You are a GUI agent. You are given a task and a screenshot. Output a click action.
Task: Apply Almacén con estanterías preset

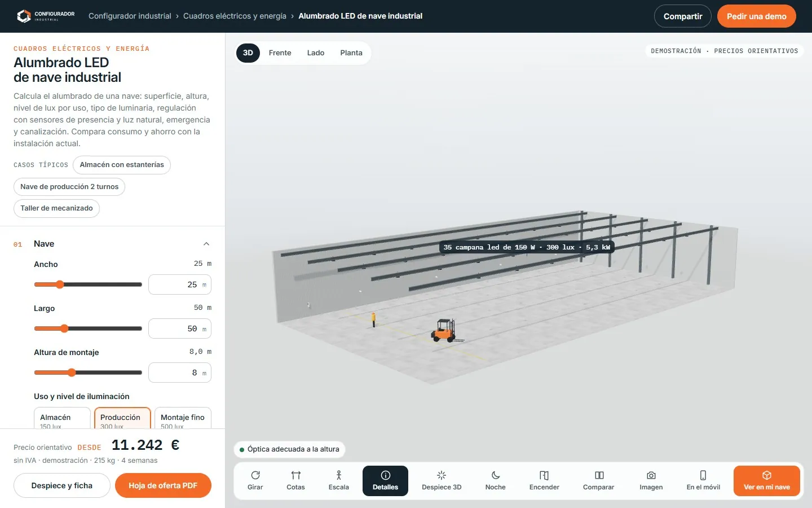coord(122,165)
